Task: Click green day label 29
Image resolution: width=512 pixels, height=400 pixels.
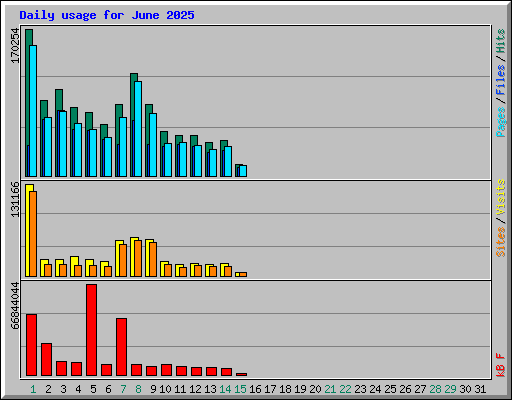Action: [450, 389]
